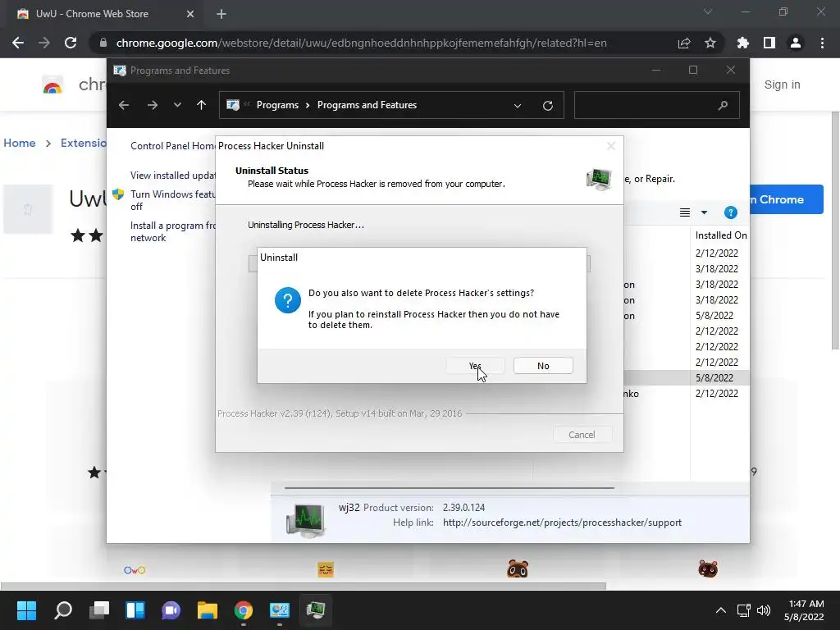Click the Programs breadcrumb in address bar

(277, 105)
